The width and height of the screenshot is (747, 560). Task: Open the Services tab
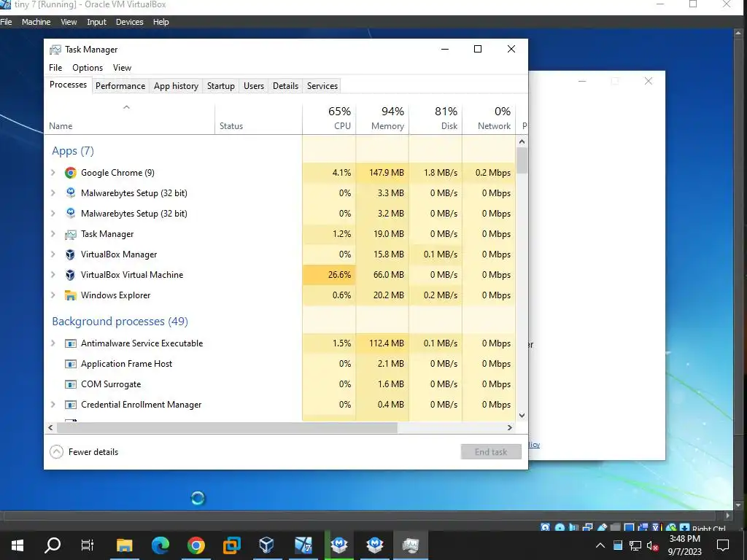coord(322,86)
